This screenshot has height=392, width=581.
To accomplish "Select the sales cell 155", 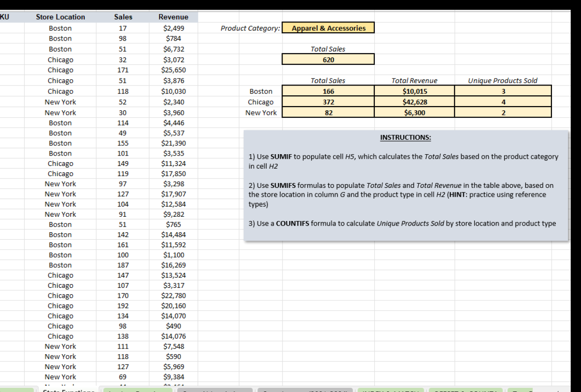I will 123,143.
